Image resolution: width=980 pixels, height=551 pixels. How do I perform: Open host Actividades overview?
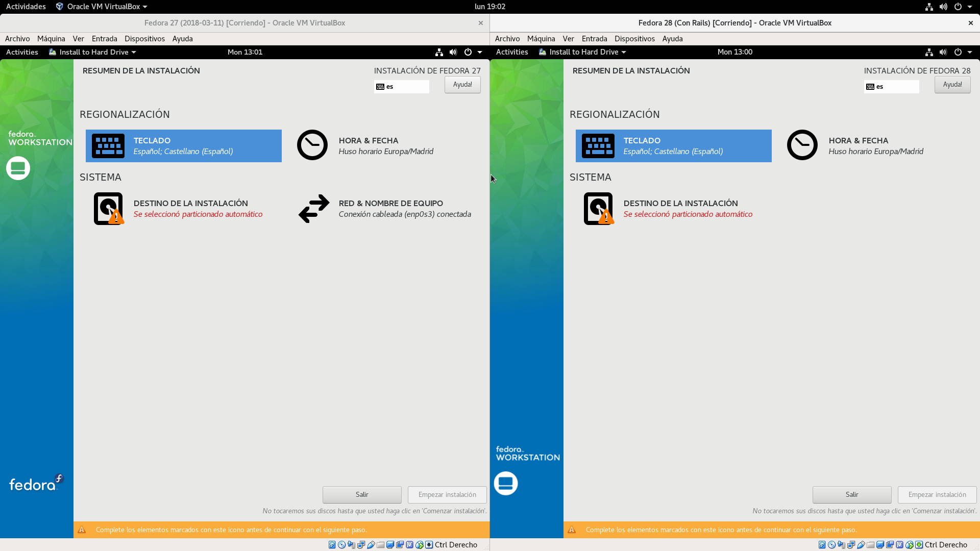click(26, 7)
